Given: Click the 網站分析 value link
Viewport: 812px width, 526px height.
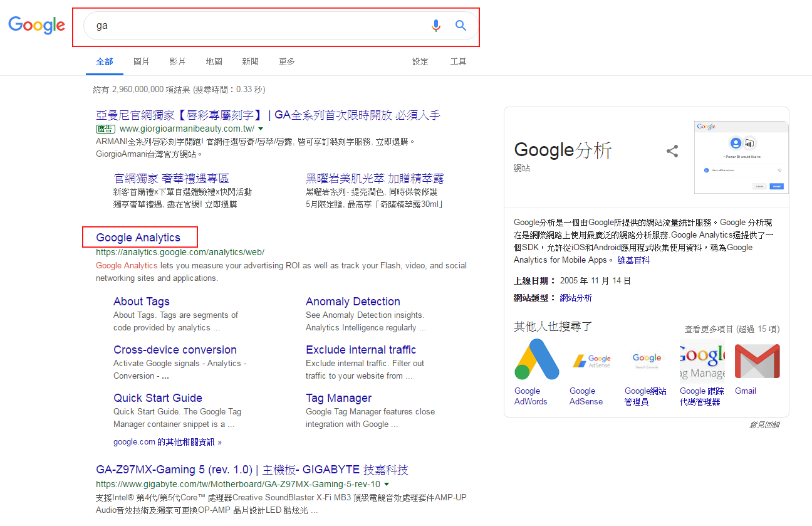Looking at the screenshot, I should (x=576, y=298).
